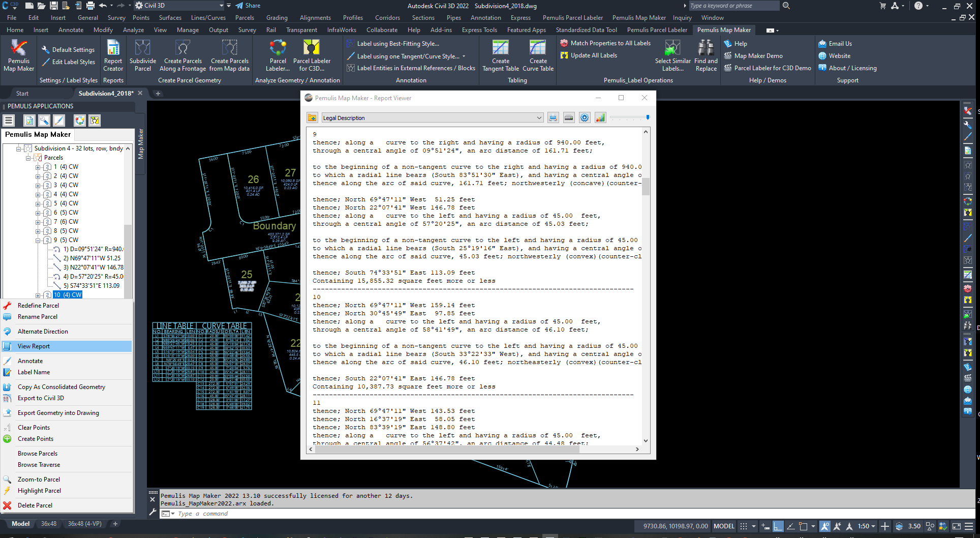Open the Legal Description report type dropdown
The width and height of the screenshot is (980, 538).
pos(432,118)
